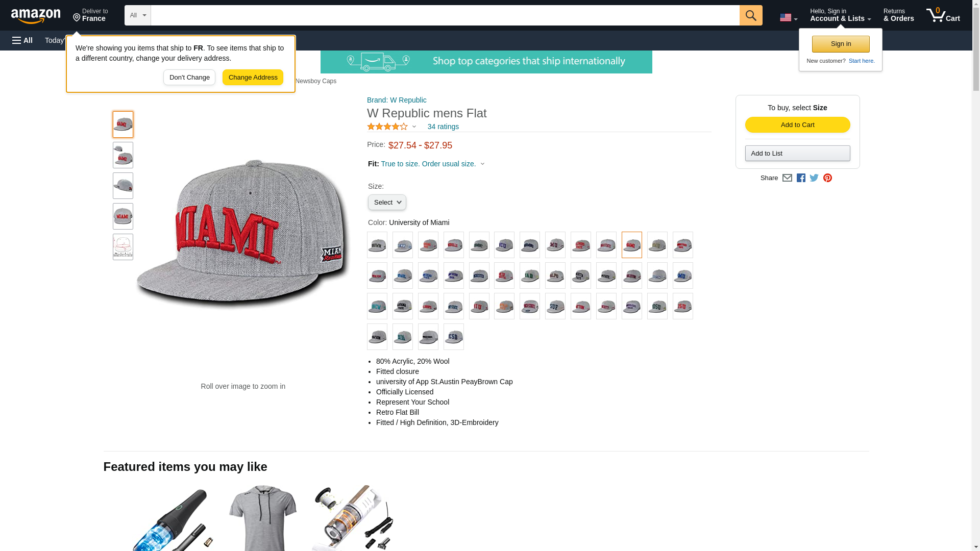Open the Size select dropdown
The height and width of the screenshot is (551, 980).
coord(387,203)
